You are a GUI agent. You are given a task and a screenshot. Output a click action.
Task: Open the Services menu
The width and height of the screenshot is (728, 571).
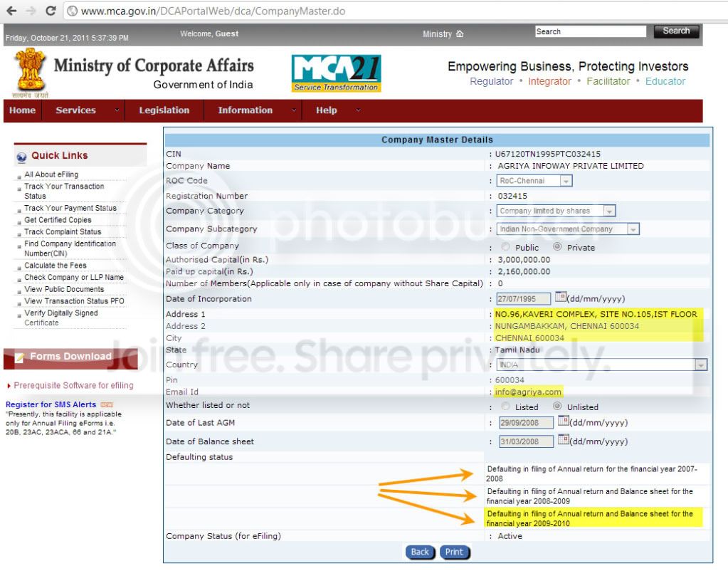coord(83,110)
